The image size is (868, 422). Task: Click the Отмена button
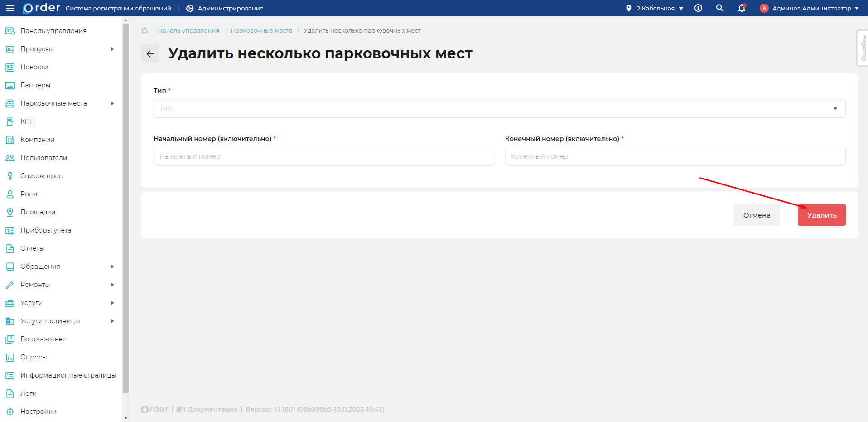(x=756, y=214)
